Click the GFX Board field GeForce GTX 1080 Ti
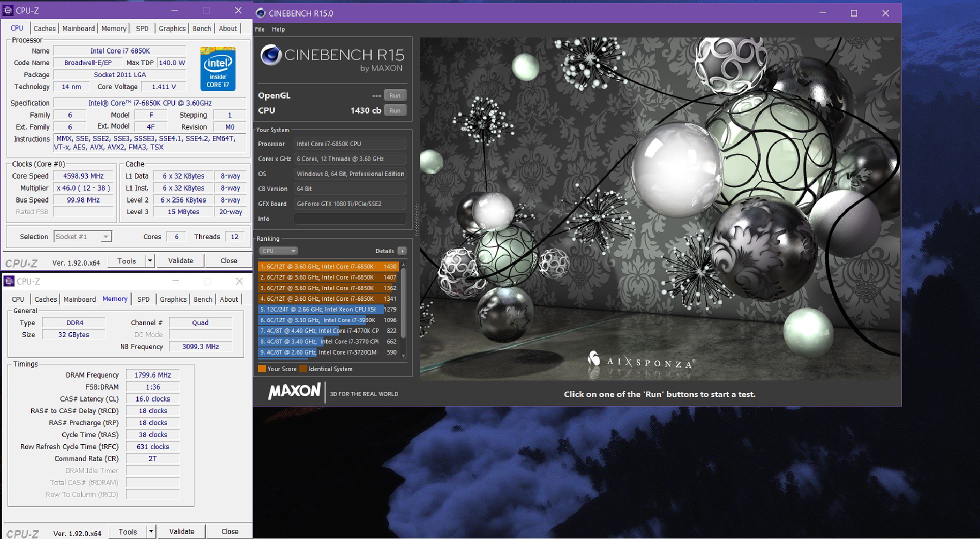Viewport: 980px width, 539px height. pyautogui.click(x=350, y=204)
